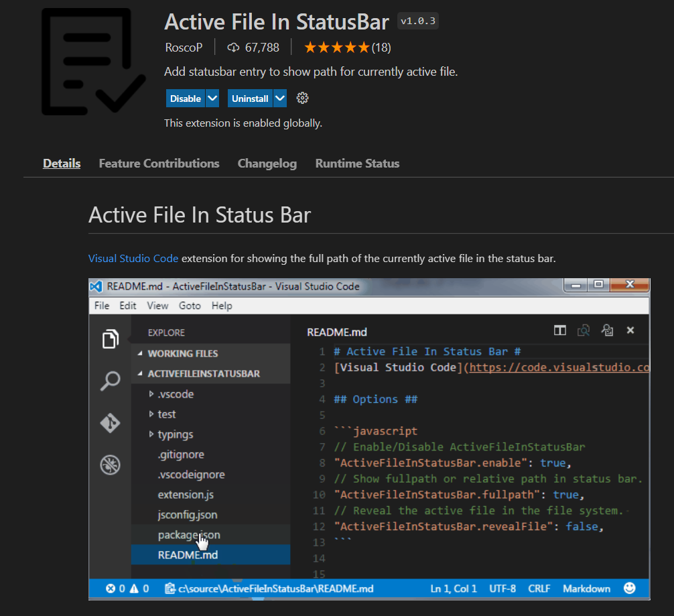
Task: Select jsconfig.json in file tree
Action: coord(210,515)
